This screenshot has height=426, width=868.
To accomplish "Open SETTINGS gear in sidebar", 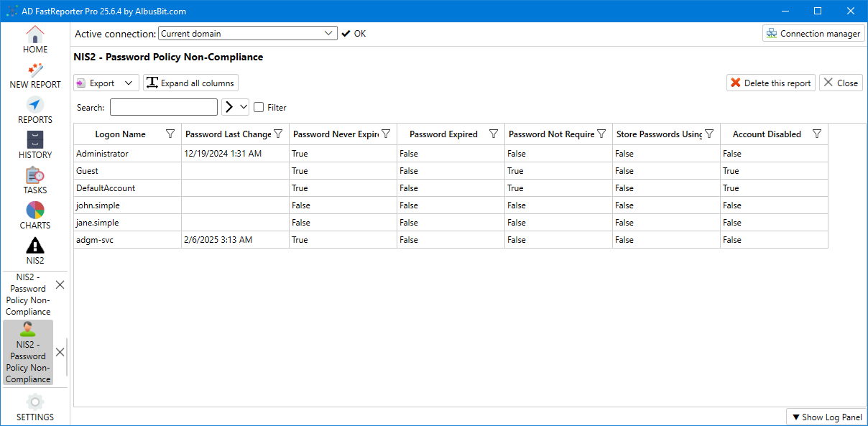I will tap(34, 407).
